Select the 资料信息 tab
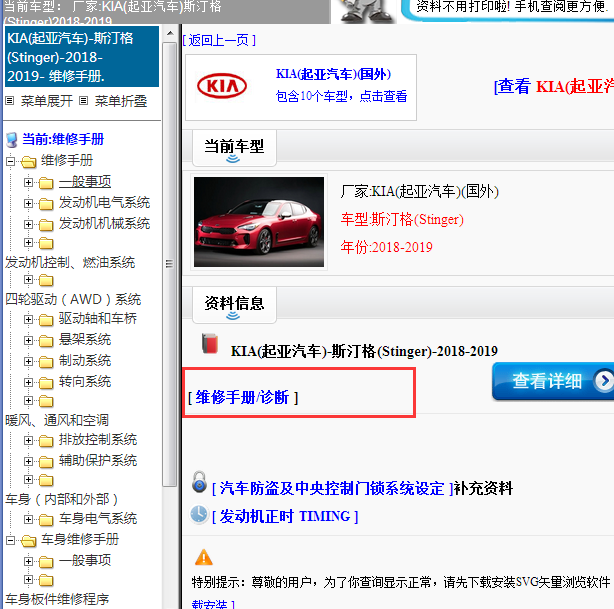The height and width of the screenshot is (609, 614). click(234, 305)
